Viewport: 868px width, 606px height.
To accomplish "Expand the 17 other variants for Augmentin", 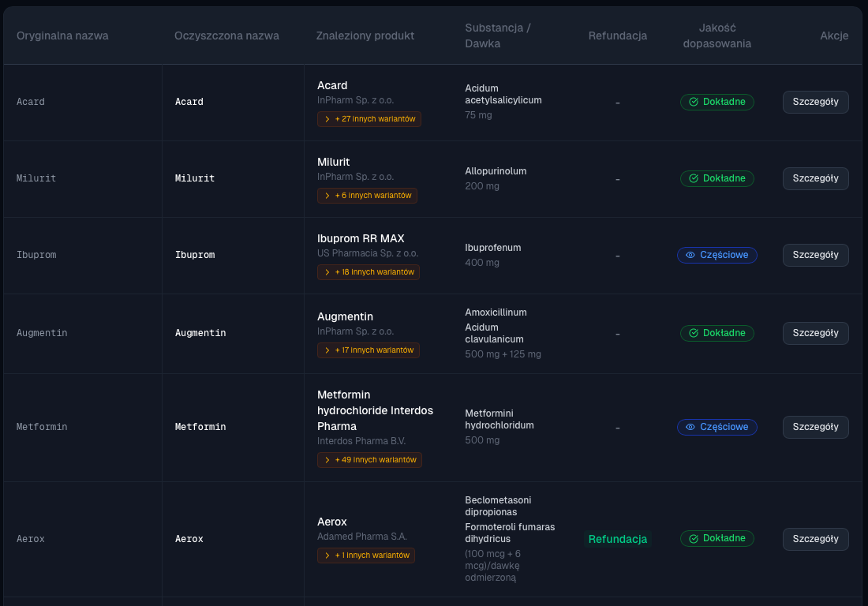I will coord(369,350).
